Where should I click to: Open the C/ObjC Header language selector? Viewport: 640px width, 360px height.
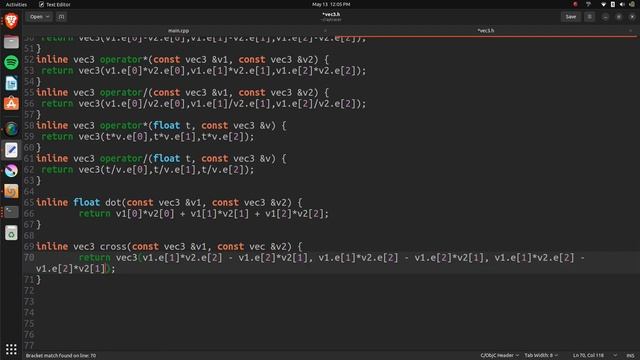pos(500,355)
